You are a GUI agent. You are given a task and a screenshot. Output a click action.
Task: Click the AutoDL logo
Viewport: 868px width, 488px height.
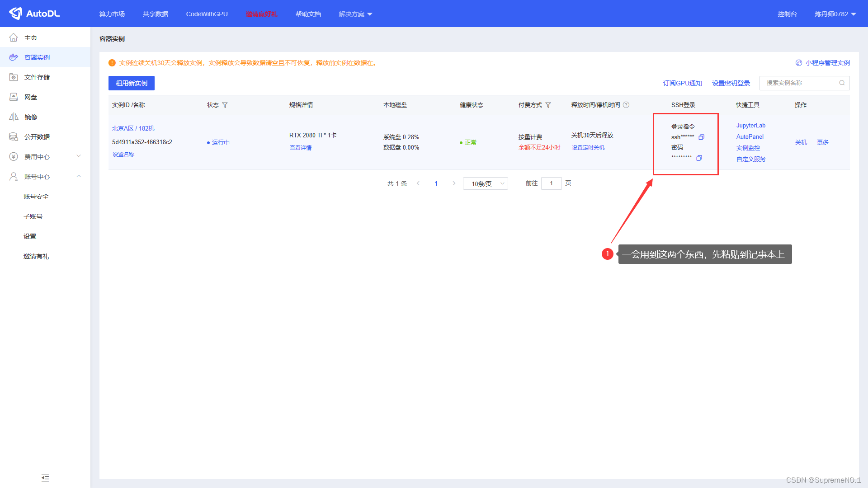click(34, 14)
